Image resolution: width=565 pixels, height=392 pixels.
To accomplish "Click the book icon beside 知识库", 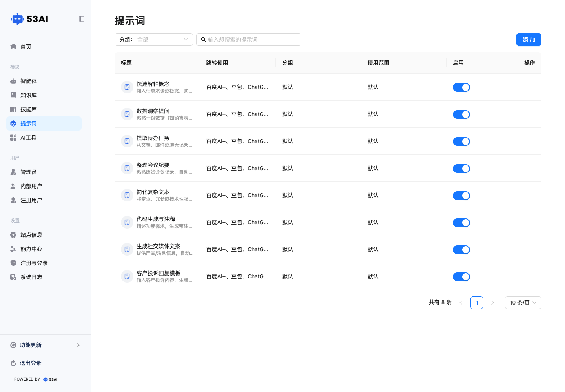I will [13, 95].
